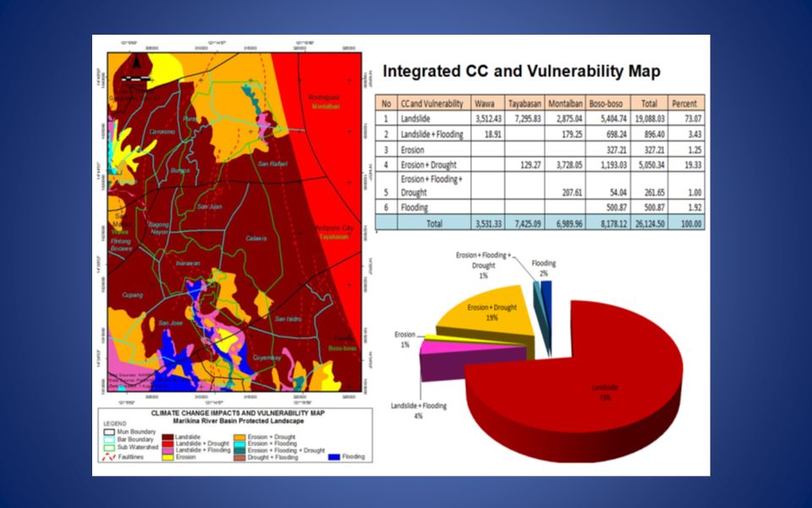
Task: Click the Flooding 2% pie chart label
Action: coord(543,268)
